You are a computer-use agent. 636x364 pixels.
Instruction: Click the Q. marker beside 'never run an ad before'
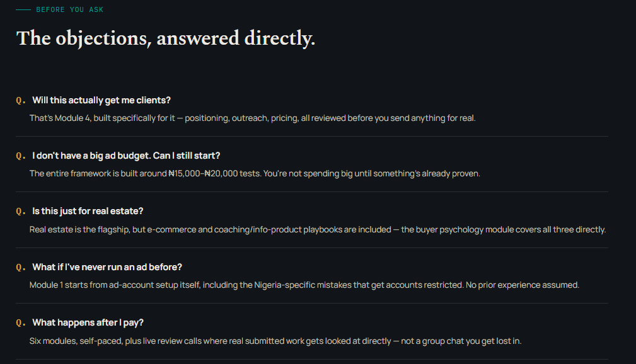(21, 268)
